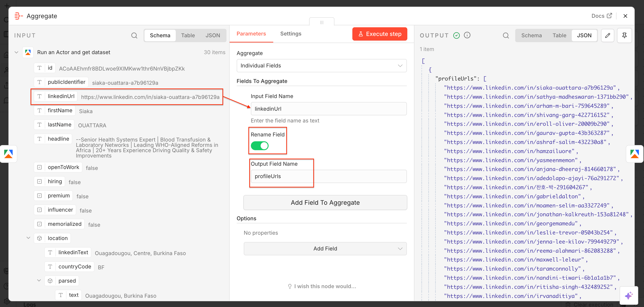Click Add Field To Aggregate
644x307 pixels.
point(325,203)
